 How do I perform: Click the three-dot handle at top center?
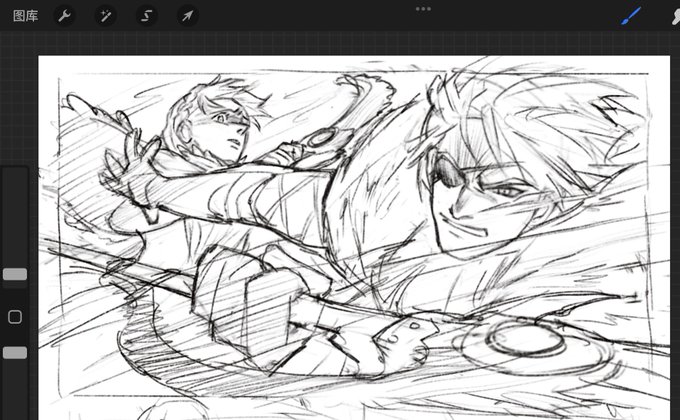tap(423, 9)
